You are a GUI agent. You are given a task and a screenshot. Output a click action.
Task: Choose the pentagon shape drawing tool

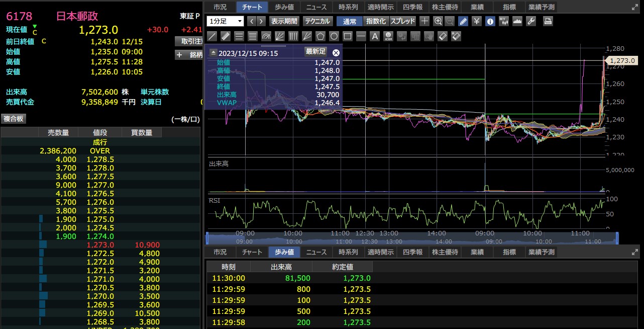tap(320, 36)
